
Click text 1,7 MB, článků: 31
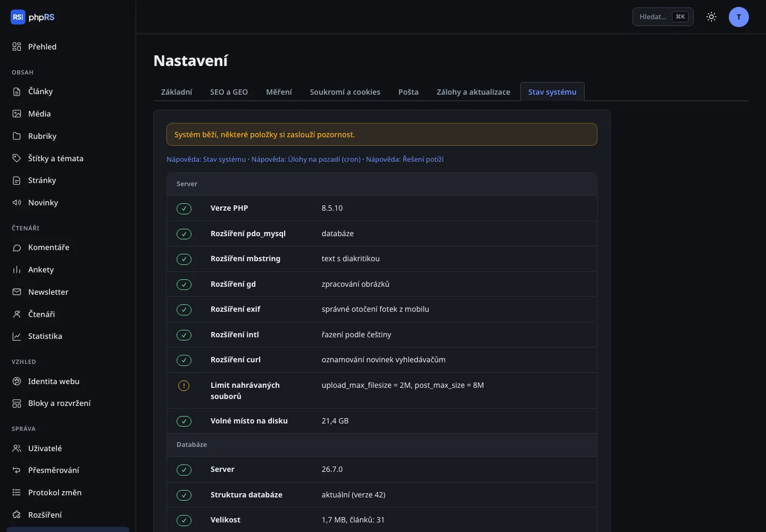(353, 520)
